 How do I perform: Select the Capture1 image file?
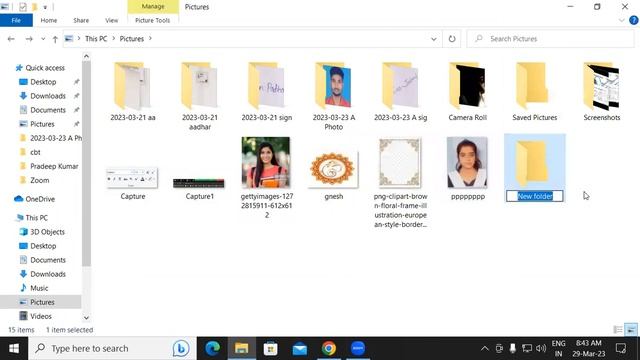click(x=200, y=184)
